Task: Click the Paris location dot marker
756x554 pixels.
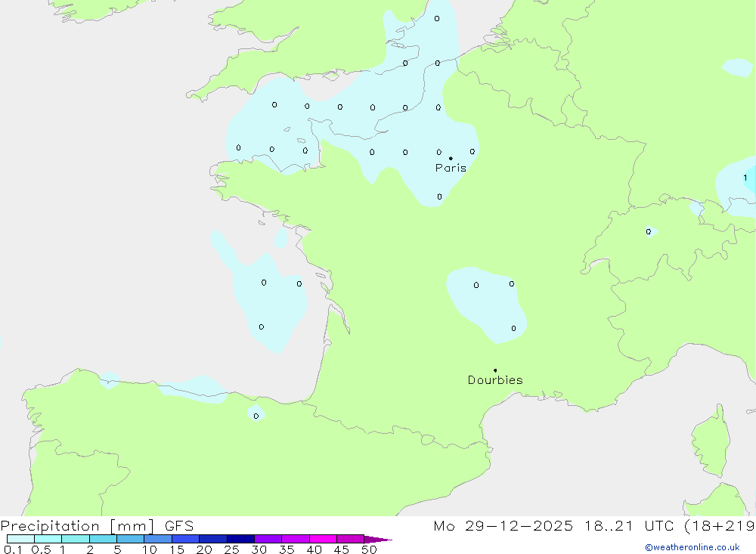Action: coord(451,158)
